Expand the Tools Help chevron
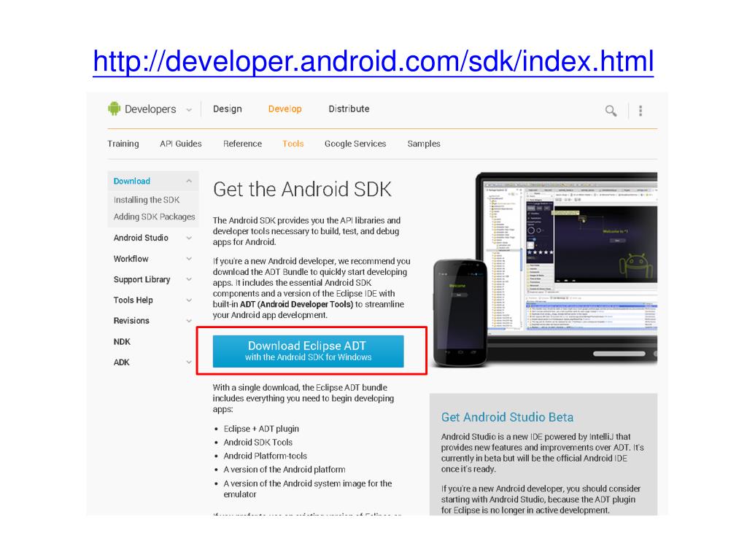 click(x=189, y=300)
